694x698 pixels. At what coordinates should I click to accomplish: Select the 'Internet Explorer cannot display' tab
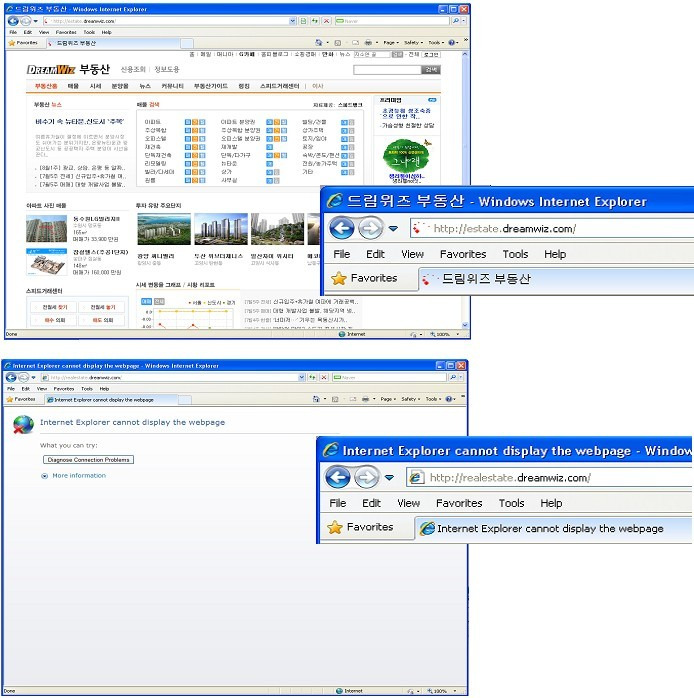(x=111, y=400)
